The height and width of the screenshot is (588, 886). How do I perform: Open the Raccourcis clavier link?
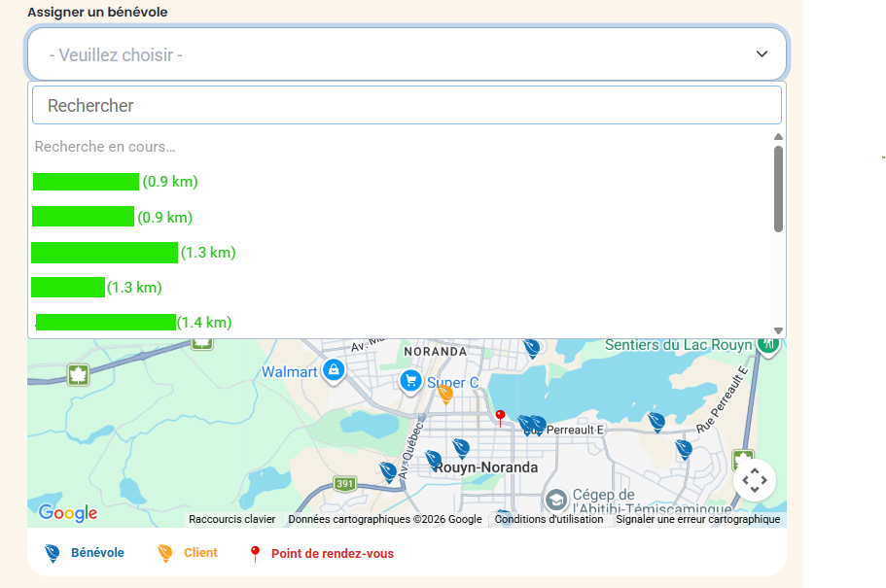point(231,519)
